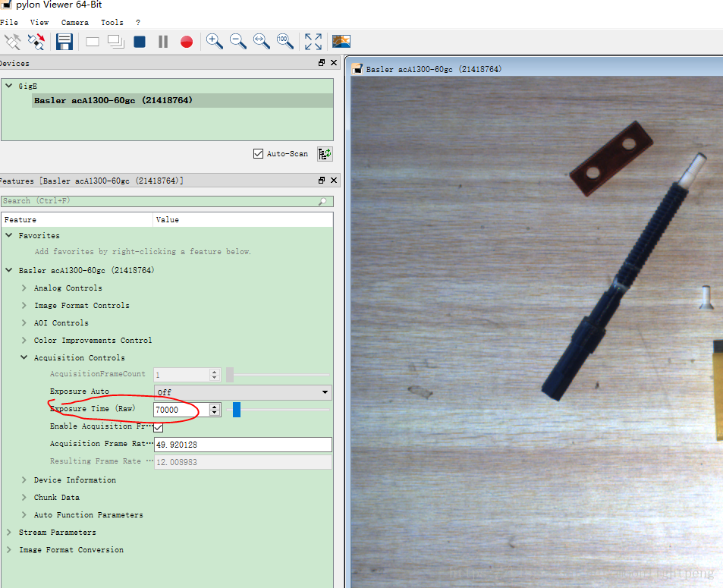723x588 pixels.
Task: Open the View menu
Action: pos(39,22)
